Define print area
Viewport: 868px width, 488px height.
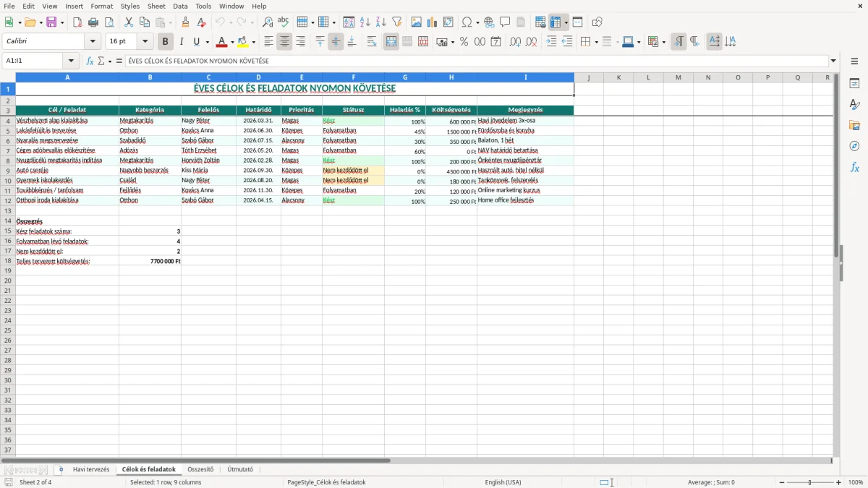click(x=540, y=22)
